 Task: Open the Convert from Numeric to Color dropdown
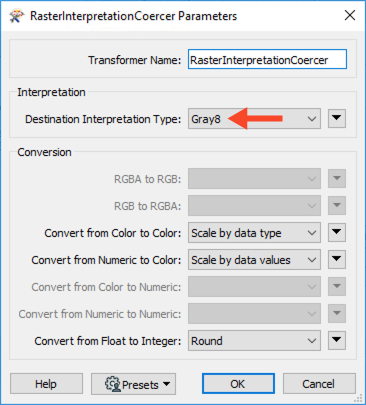coord(254,260)
